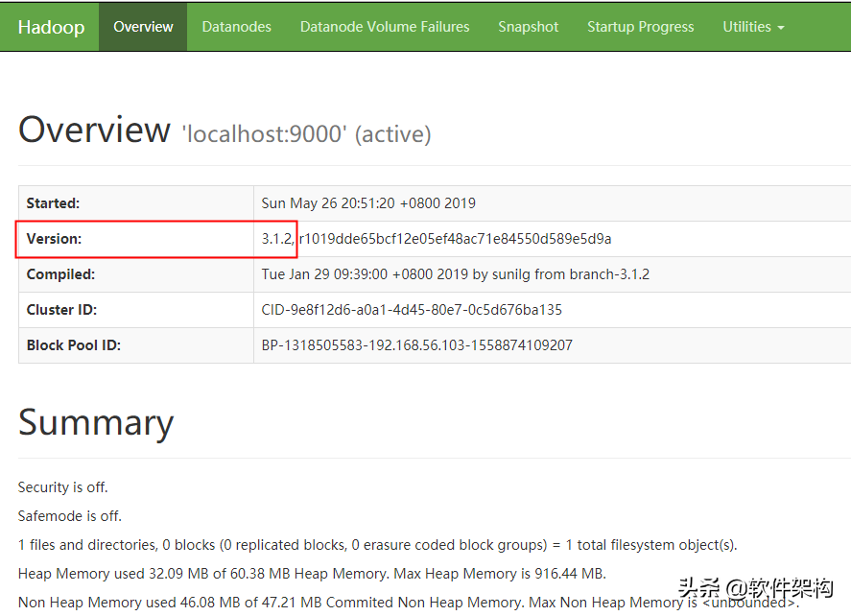Click the Heap Memory used 32.09 MB line
Image resolution: width=851 pixels, height=616 pixels.
coord(312,574)
